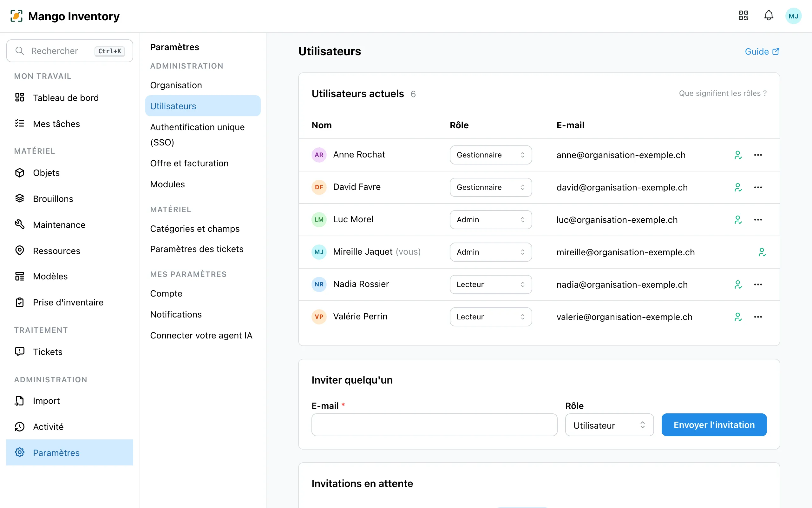Open Luc Morel's Admin role dropdown
Viewport: 812px width, 508px height.
pos(491,220)
